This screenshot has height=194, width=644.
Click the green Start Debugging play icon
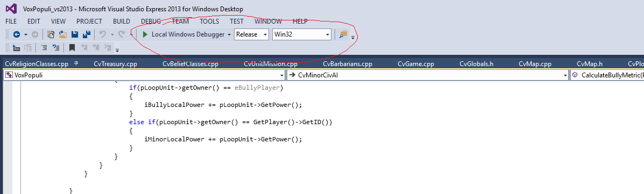tap(145, 34)
